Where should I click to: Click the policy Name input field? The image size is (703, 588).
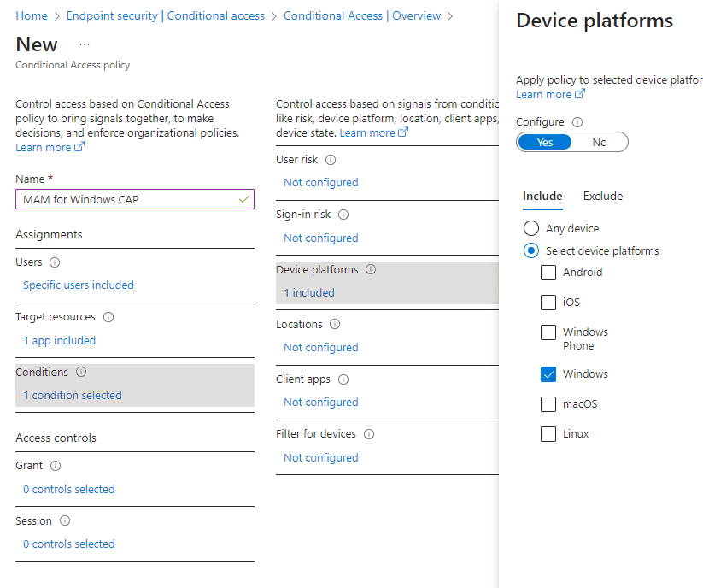(128, 200)
